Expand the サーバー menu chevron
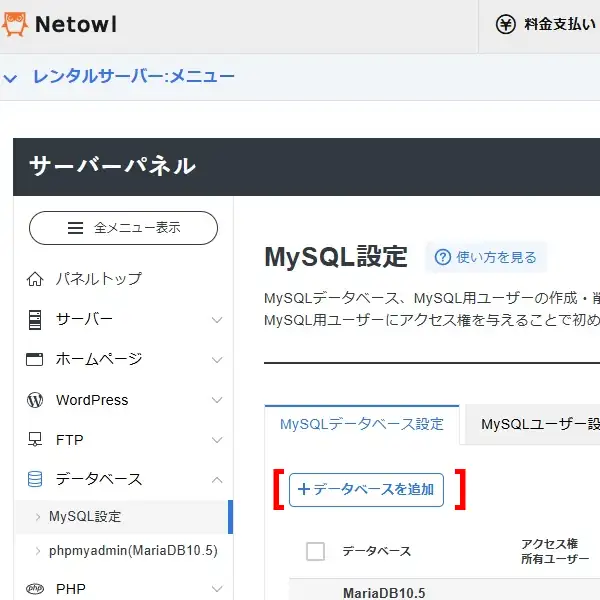Viewport: 600px width, 600px height. click(x=217, y=320)
